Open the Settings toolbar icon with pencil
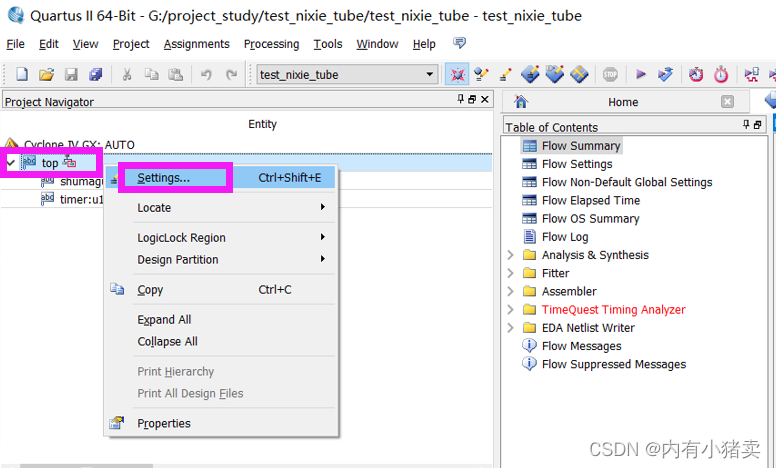776x468 pixels. pyautogui.click(x=481, y=75)
